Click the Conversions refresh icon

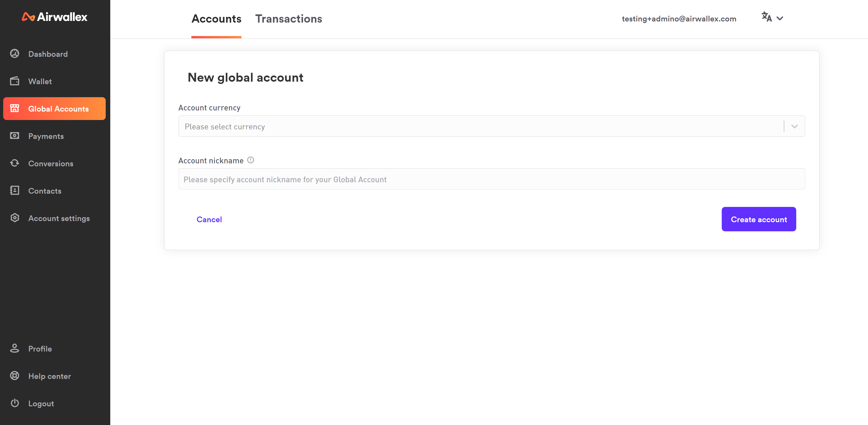(15, 163)
